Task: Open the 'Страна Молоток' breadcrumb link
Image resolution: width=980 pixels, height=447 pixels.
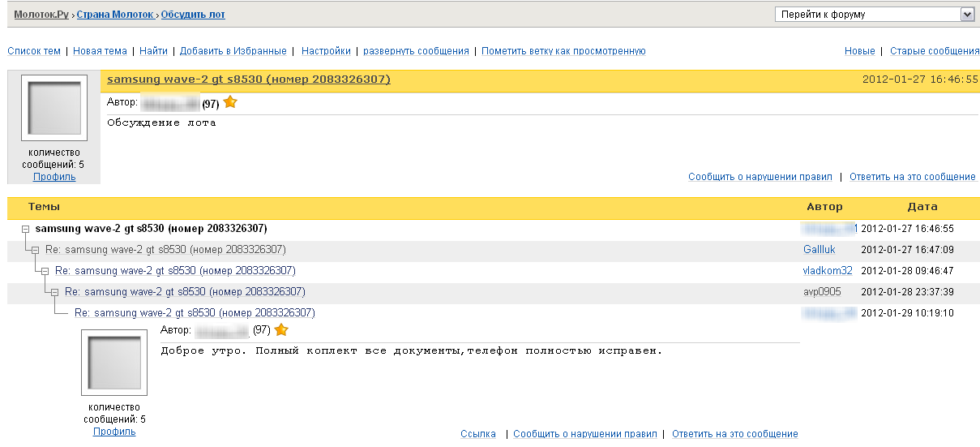Action: point(114,15)
